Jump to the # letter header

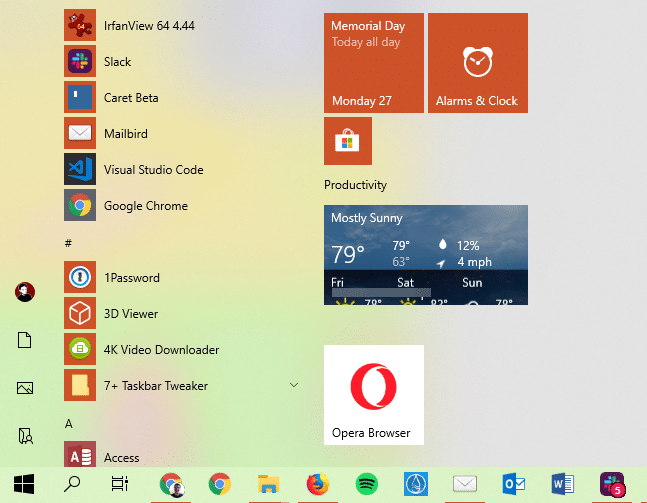click(x=68, y=243)
